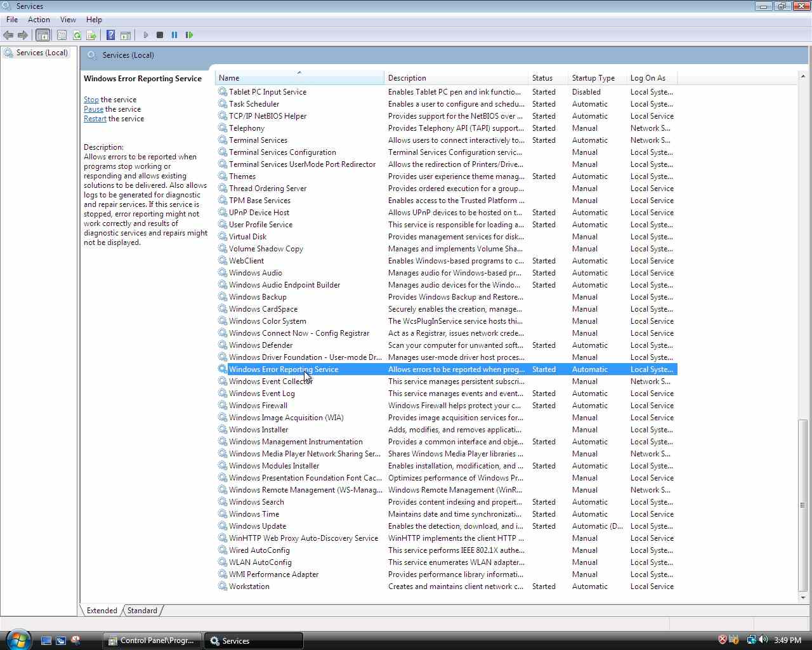Open the Action menu
812x650 pixels.
(x=39, y=20)
